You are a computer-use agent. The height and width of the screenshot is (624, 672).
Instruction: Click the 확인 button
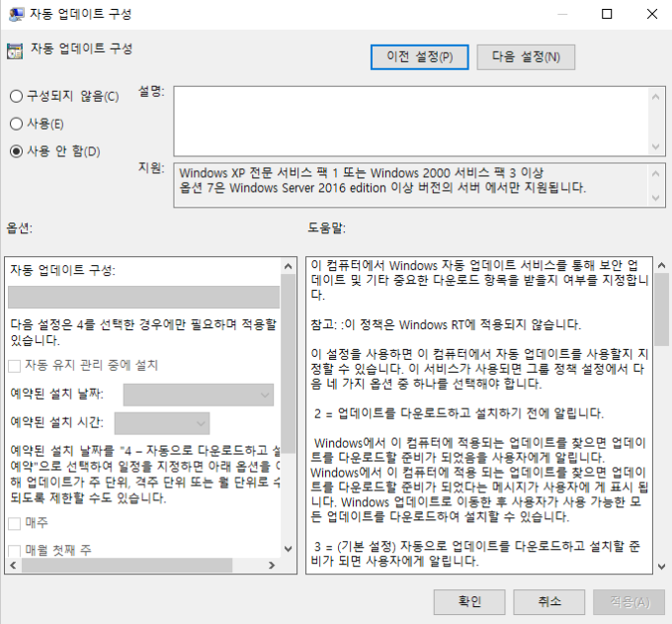click(x=469, y=601)
